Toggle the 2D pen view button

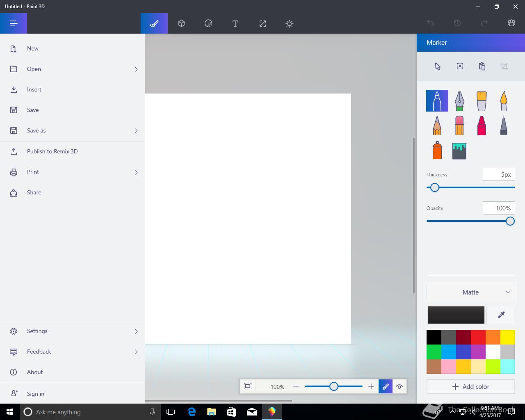pos(386,386)
